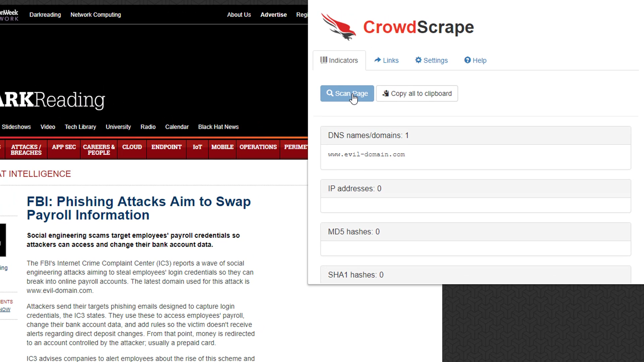
Task: Open the Advertise link
Action: 273,15
